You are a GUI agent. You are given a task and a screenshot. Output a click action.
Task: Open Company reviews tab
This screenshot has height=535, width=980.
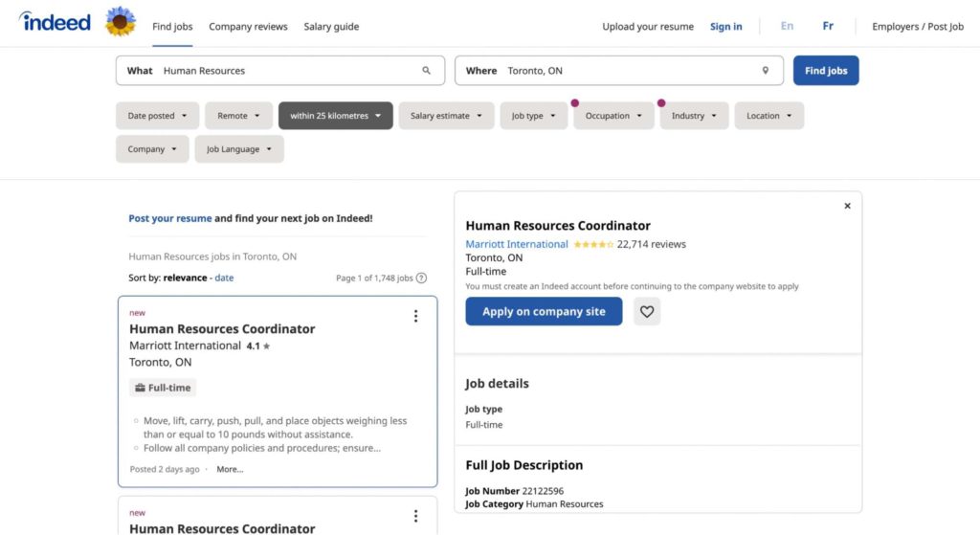248,26
